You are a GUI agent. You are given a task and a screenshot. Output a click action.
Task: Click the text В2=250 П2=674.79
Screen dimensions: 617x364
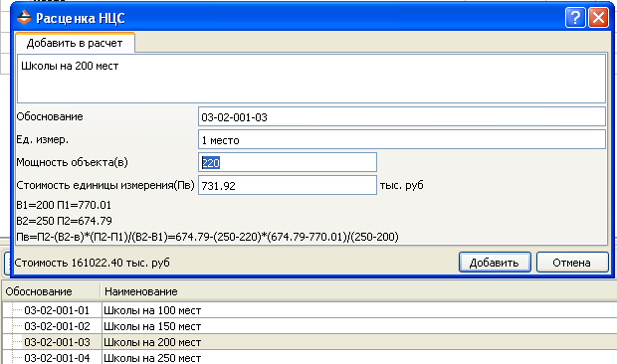tap(64, 221)
